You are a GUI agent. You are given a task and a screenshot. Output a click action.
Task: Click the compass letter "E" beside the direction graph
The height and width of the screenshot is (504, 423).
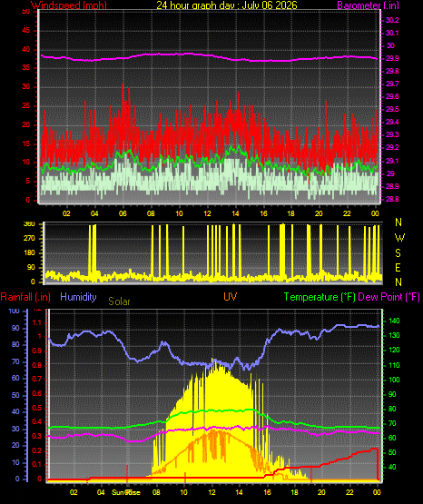tap(398, 267)
